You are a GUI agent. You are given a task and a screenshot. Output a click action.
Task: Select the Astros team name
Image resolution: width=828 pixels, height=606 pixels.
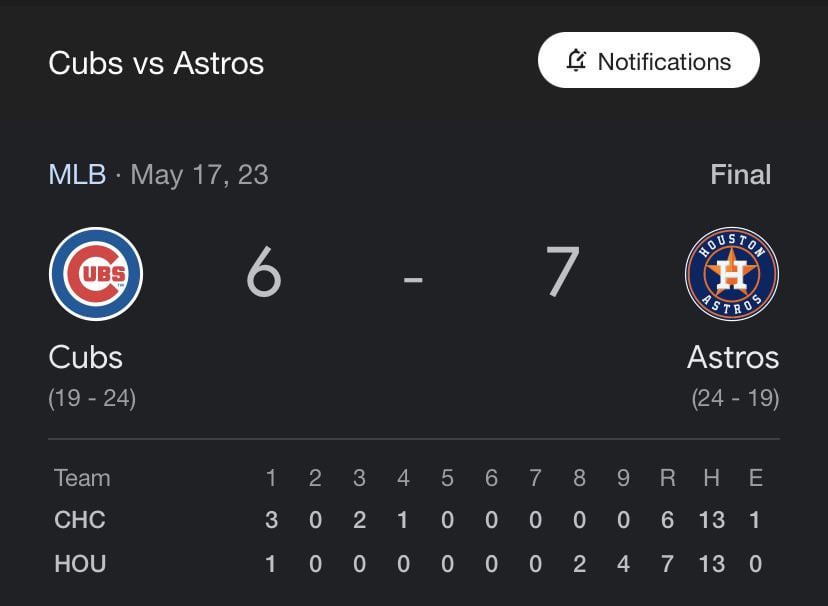pyautogui.click(x=732, y=357)
